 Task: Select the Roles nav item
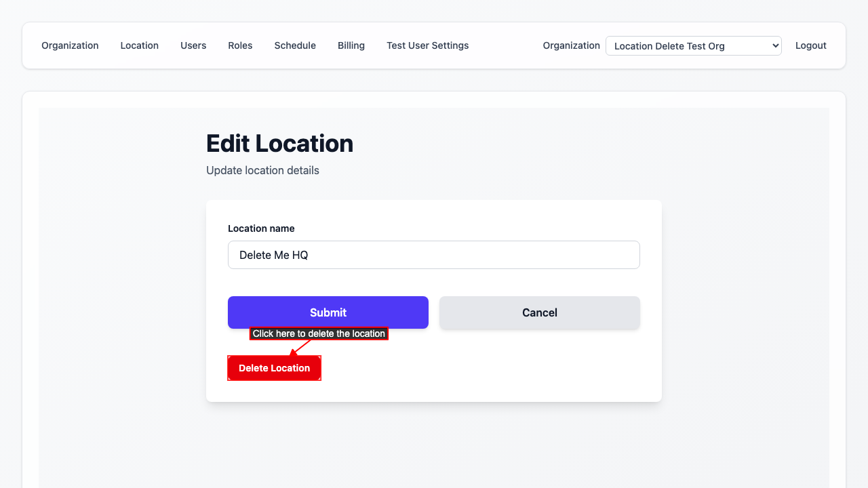pyautogui.click(x=240, y=45)
